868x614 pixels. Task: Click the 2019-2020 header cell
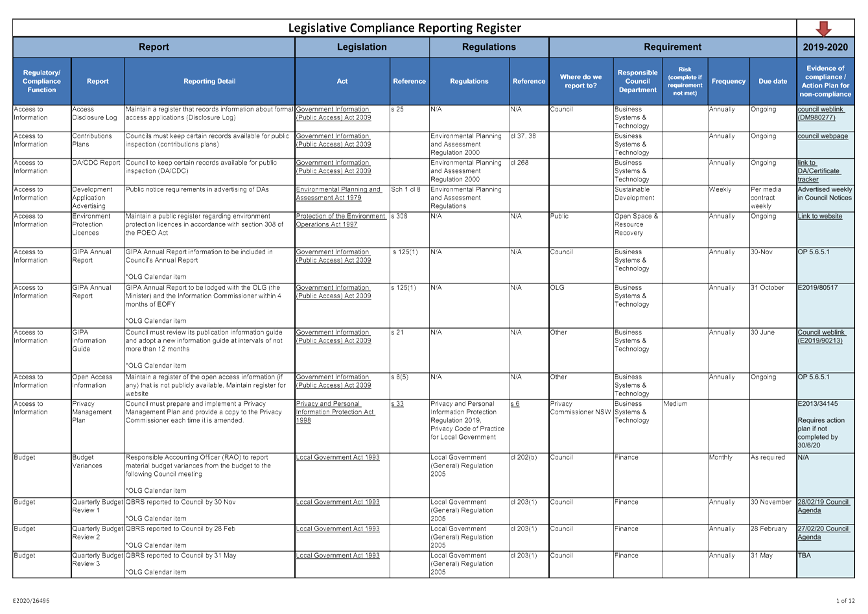click(x=825, y=47)
